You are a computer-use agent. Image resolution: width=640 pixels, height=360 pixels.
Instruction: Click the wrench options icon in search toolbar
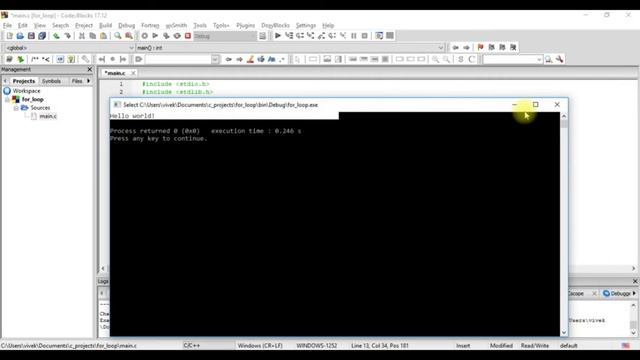tap(560, 60)
